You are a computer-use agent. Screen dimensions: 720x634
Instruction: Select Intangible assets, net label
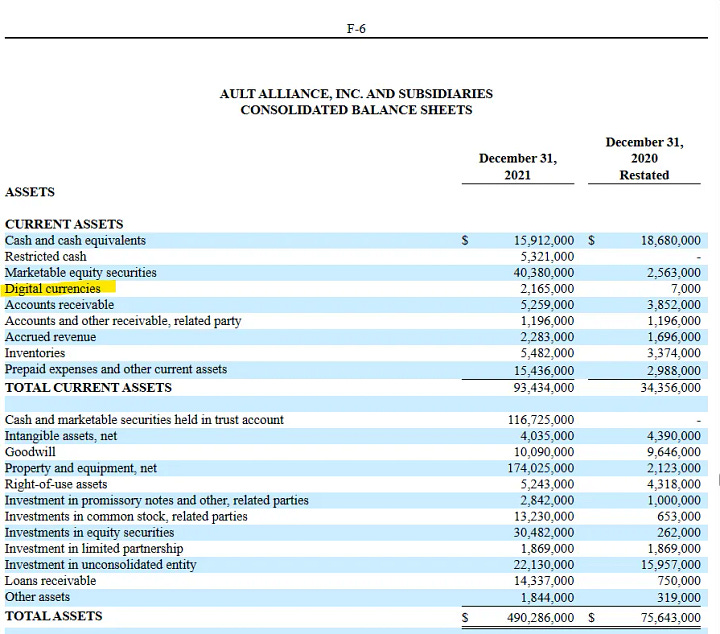point(61,436)
